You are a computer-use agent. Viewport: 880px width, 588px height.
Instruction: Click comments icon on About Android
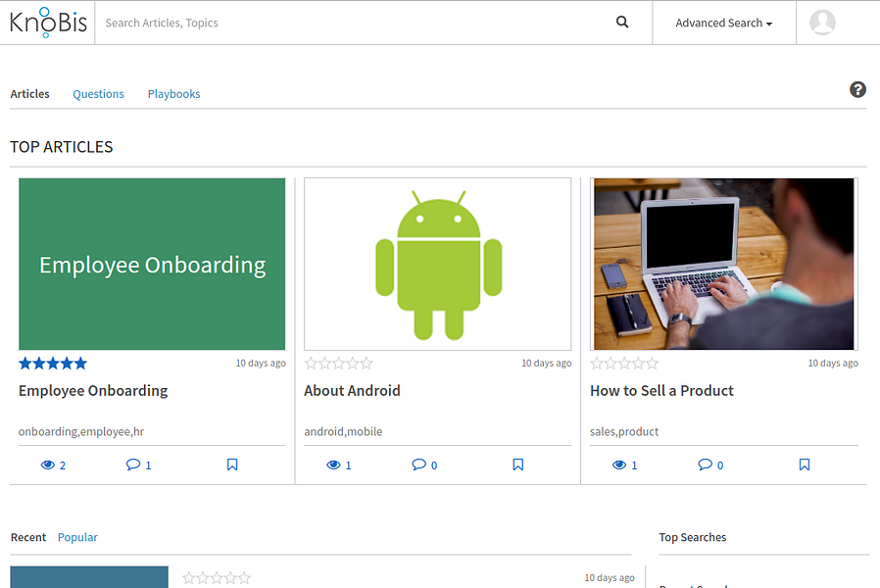(x=418, y=464)
